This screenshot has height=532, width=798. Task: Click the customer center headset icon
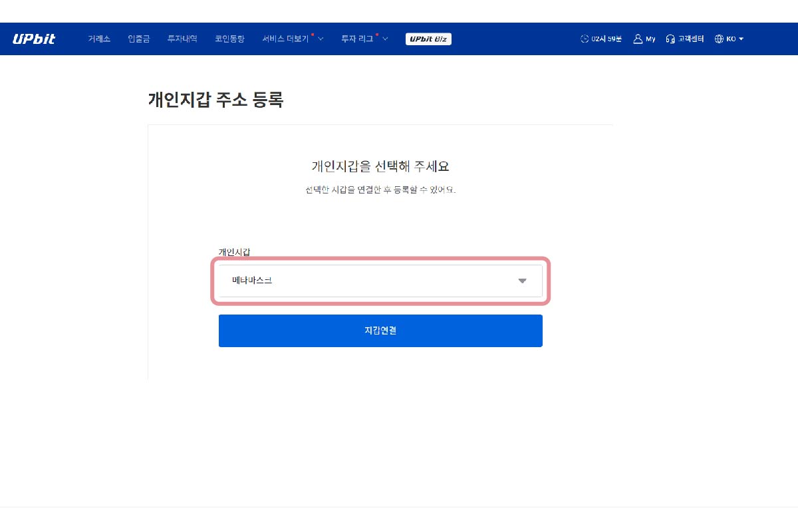(670, 39)
